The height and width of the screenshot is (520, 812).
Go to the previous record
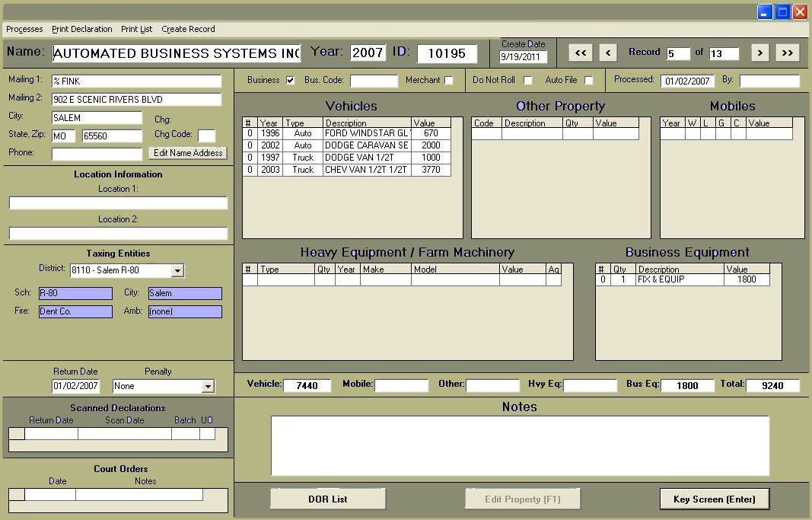(607, 53)
